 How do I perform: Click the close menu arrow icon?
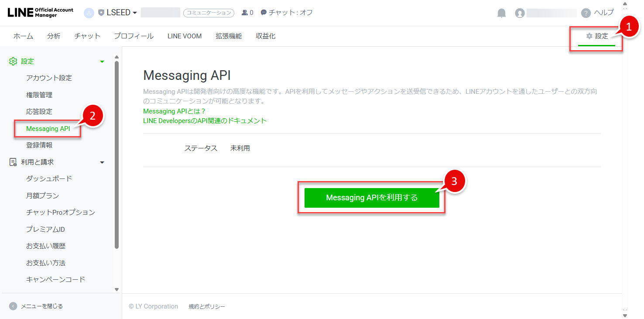[x=13, y=306]
